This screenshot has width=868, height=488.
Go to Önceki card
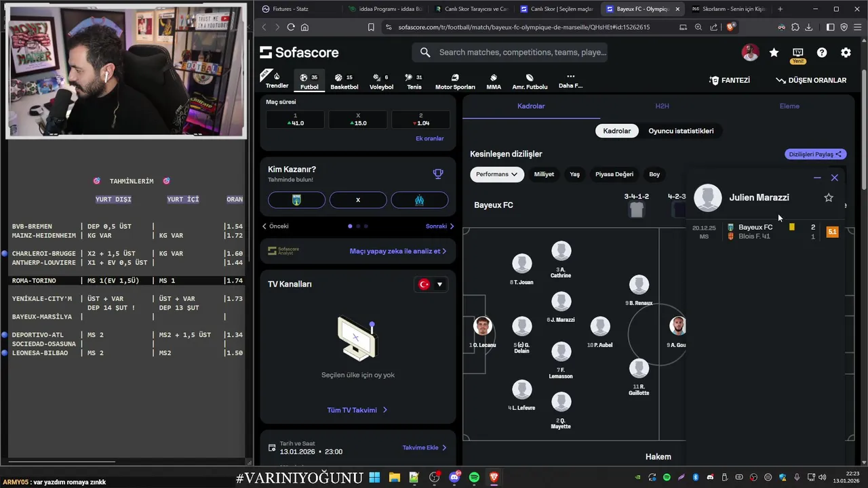[x=275, y=226]
